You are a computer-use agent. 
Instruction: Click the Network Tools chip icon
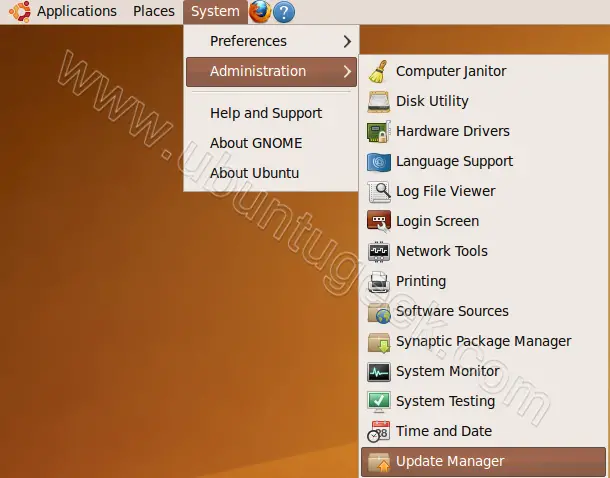point(379,252)
